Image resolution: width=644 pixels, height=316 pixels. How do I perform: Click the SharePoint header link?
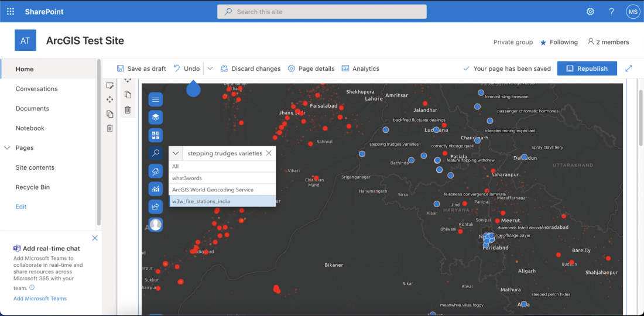(44, 12)
